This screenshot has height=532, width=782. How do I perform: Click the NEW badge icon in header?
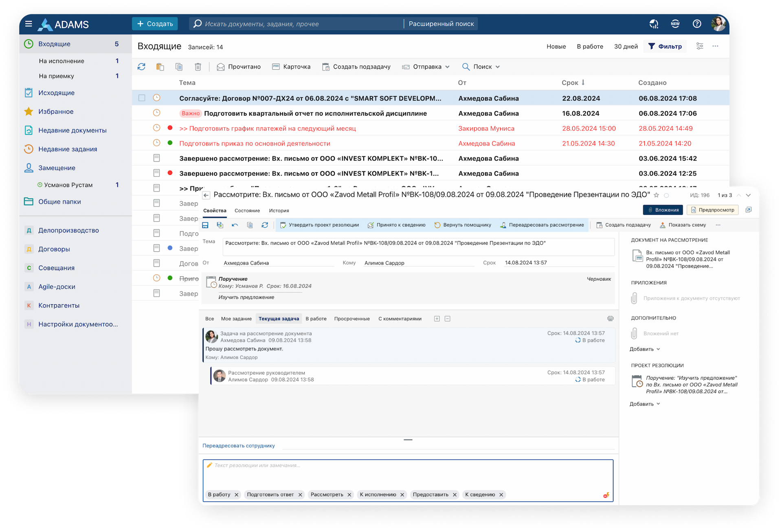675,24
